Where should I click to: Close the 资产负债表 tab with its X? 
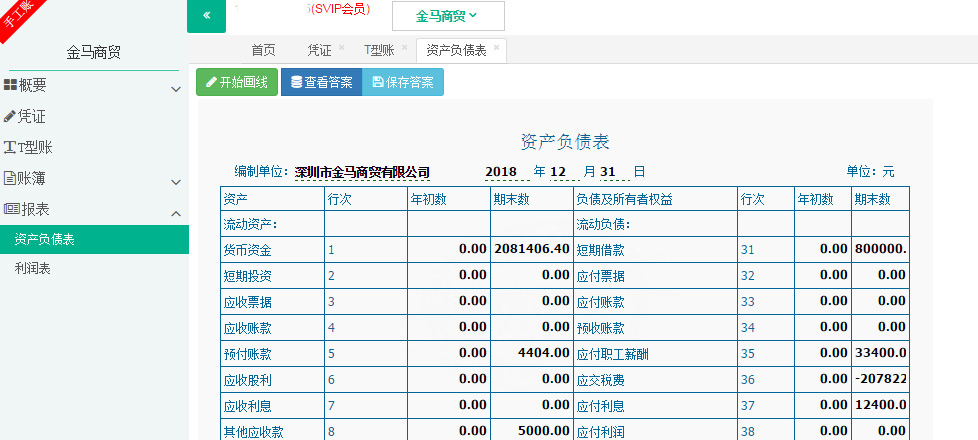click(497, 46)
